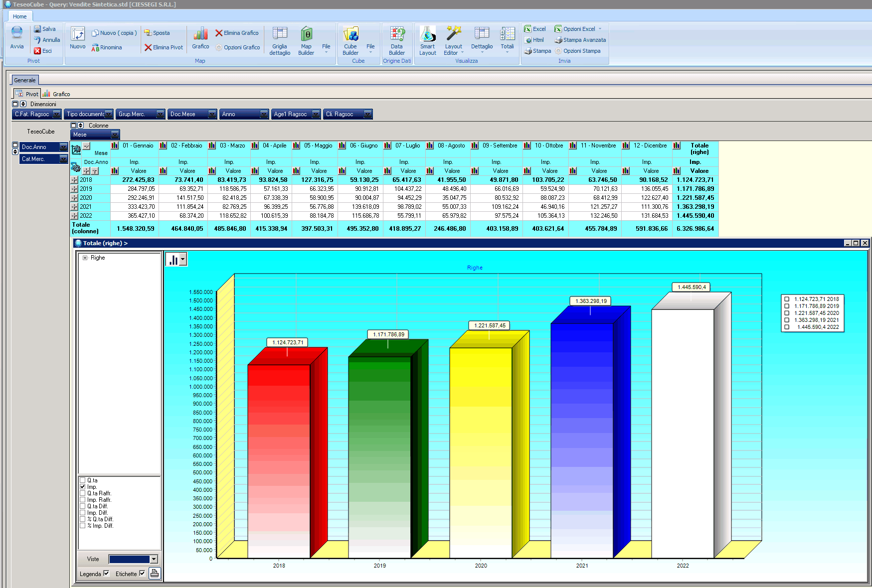
Task: Open the C.Fat. Ragsoc dimension dropdown
Action: [x=57, y=114]
